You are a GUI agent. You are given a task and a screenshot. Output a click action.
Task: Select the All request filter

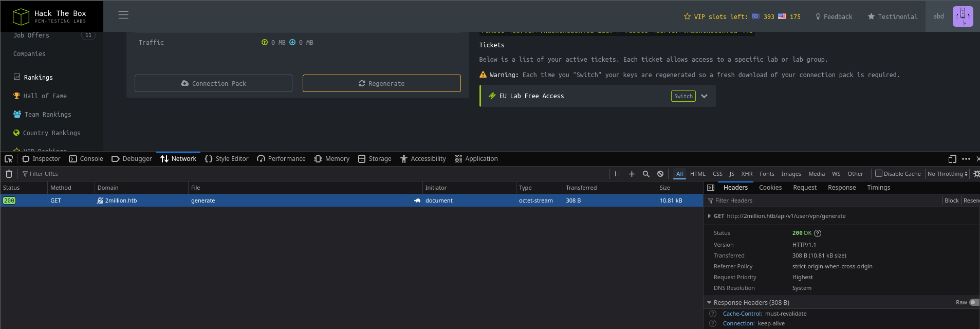pos(679,174)
